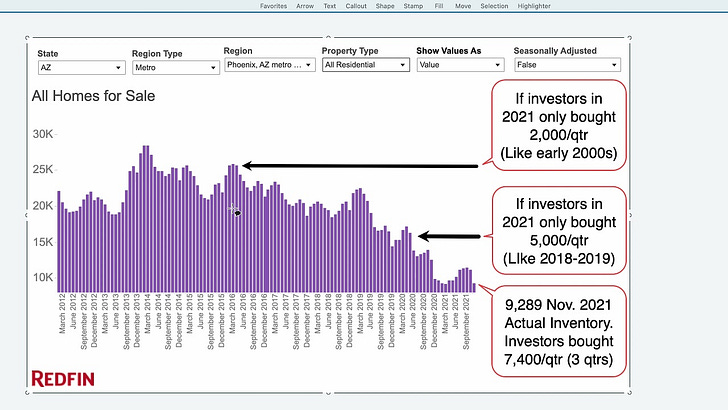Open the State dropdown showing AZ
This screenshot has height=410, width=728.
(x=82, y=68)
